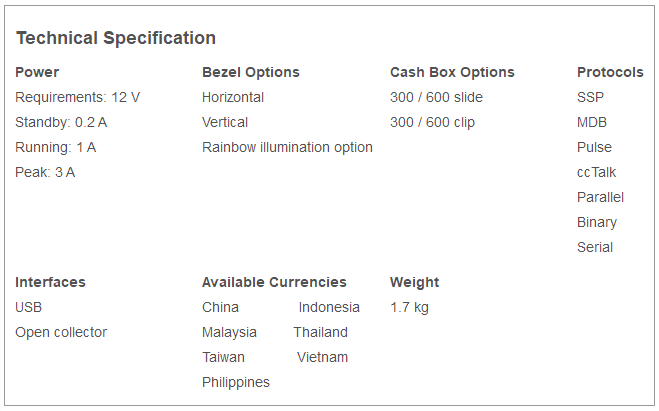Click the 300 / 600 clip entry
The width and height of the screenshot is (659, 411).
point(432,122)
